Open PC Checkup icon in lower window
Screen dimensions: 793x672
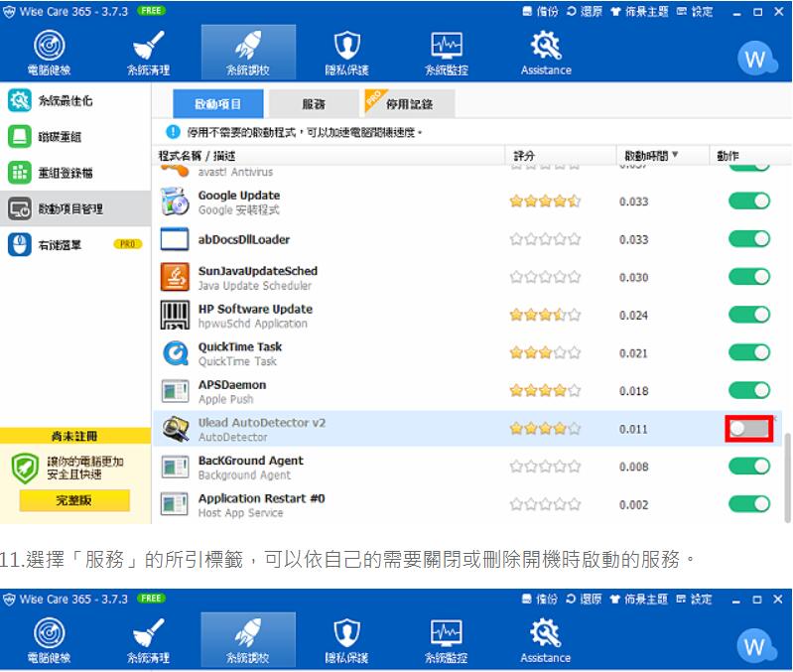[x=49, y=640]
